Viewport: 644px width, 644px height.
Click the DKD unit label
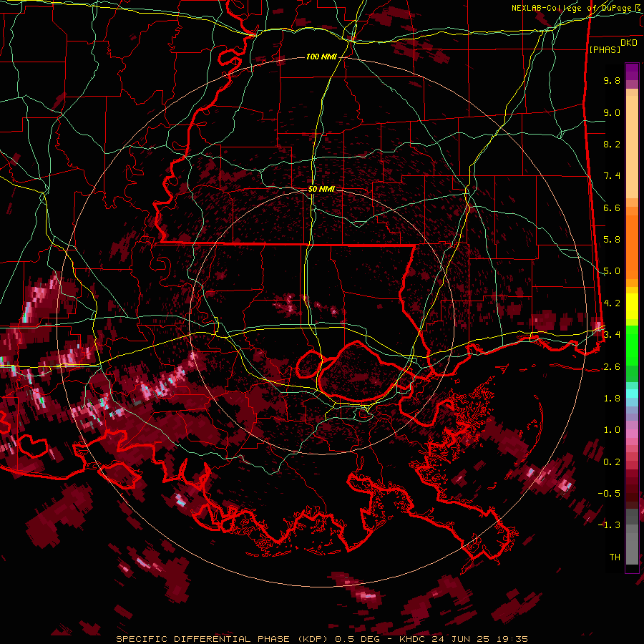coord(628,43)
